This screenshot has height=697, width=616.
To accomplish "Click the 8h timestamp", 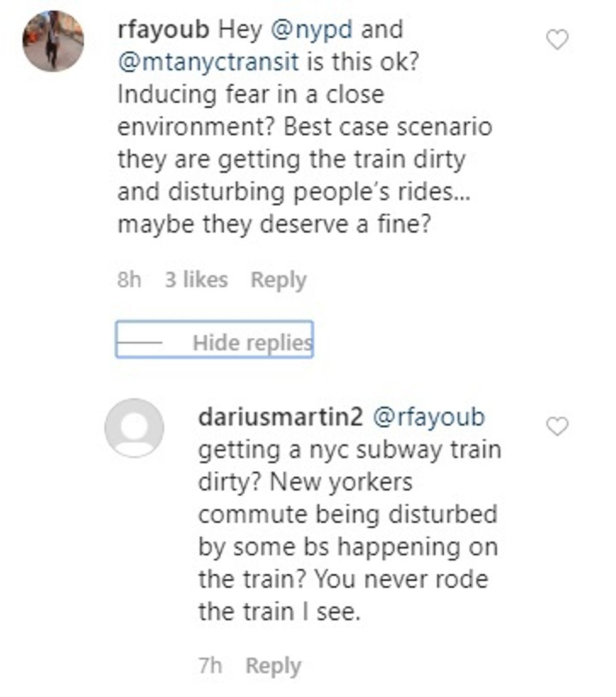I will pos(129,279).
